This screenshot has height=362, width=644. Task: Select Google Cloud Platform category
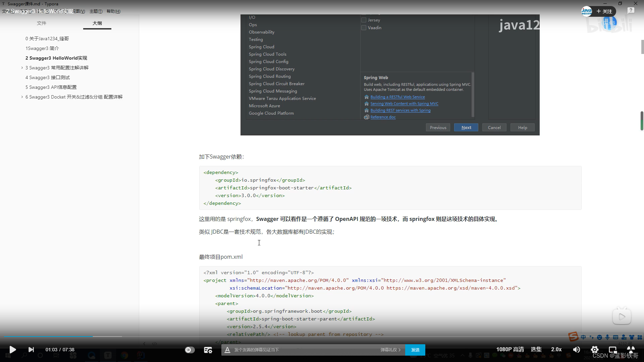pos(271,113)
